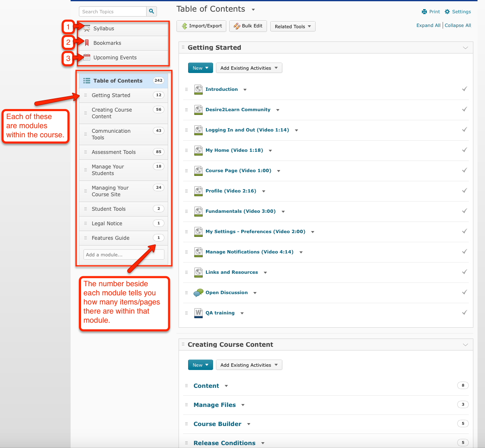Open the Add Existing Activities dropdown in Getting Started
Screen dimensions: 485x448
pyautogui.click(x=249, y=68)
